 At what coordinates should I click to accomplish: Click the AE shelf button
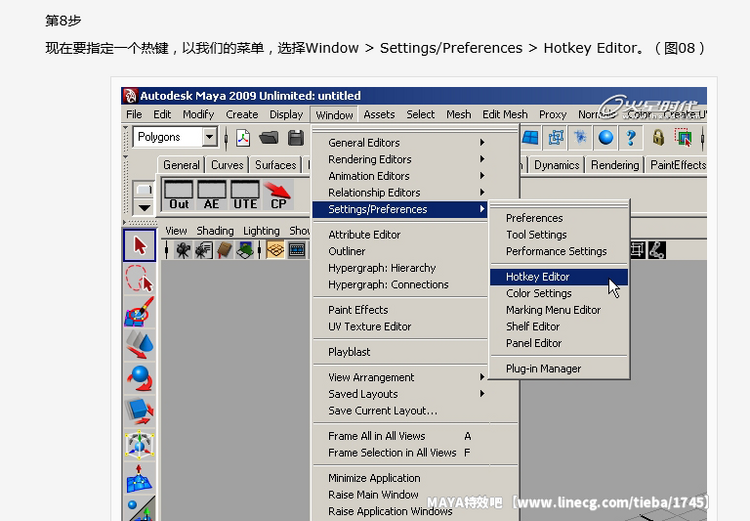pyautogui.click(x=212, y=195)
